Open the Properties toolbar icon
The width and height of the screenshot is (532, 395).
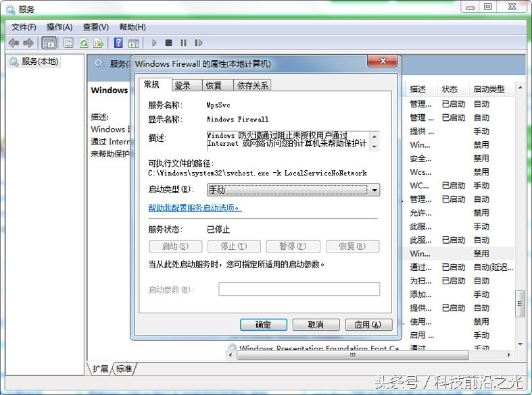pyautogui.click(x=68, y=43)
